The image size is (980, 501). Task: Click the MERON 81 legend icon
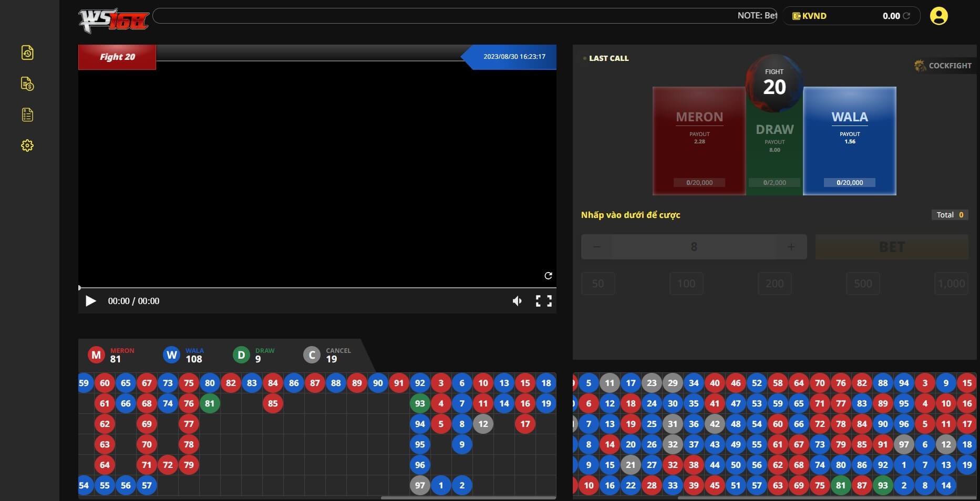[96, 355]
